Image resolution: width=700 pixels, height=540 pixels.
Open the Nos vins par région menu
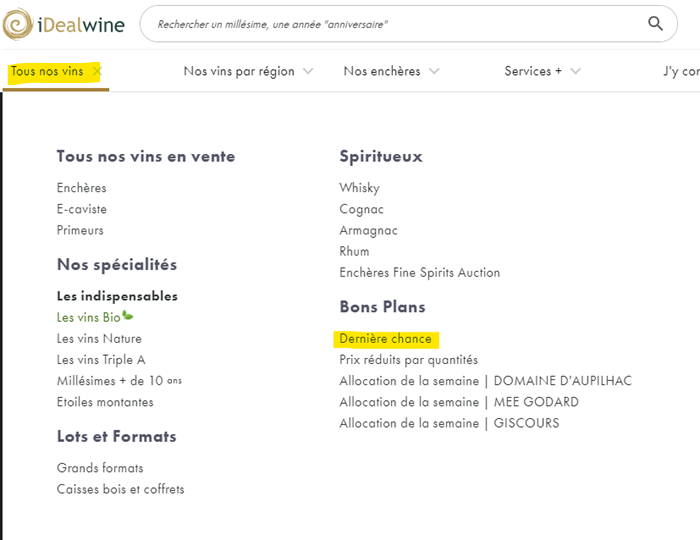(x=239, y=71)
